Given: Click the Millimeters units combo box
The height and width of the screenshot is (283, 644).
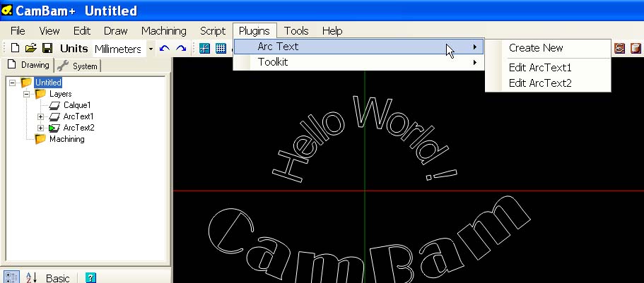Looking at the screenshot, I should click(x=119, y=49).
